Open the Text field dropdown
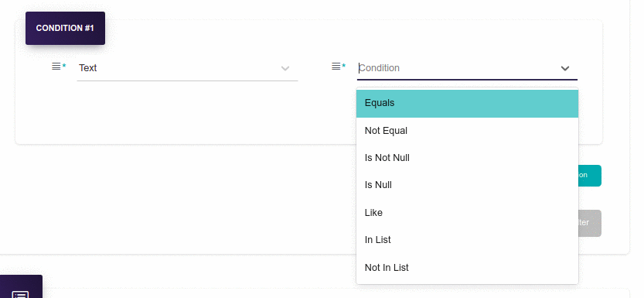Image resolution: width=644 pixels, height=298 pixels. click(x=187, y=68)
